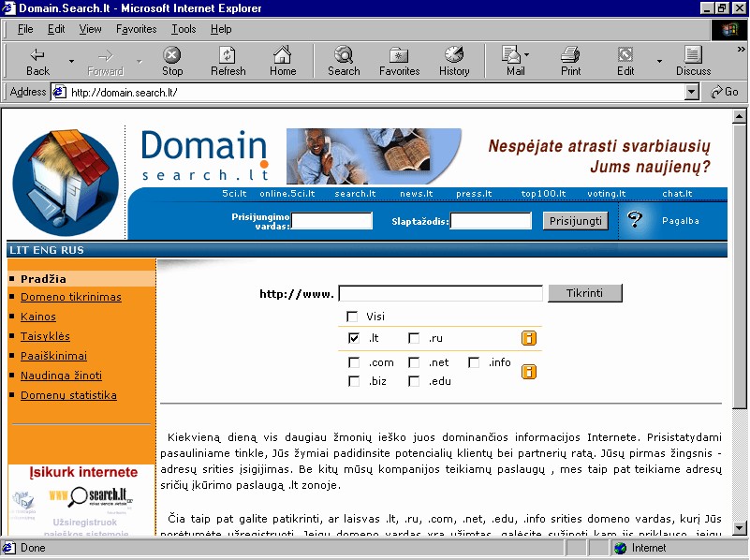Click info icon beside .lt .ru row
The height and width of the screenshot is (560, 750).
click(x=529, y=338)
